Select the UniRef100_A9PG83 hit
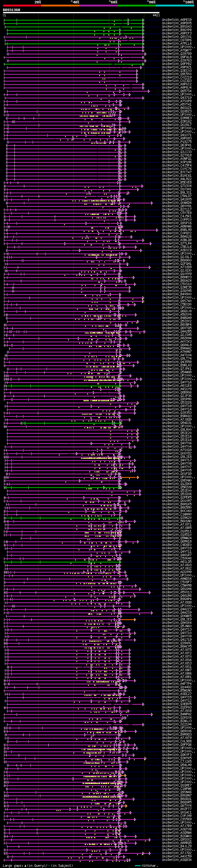The width and height of the screenshot is (197, 868). click(x=177, y=139)
